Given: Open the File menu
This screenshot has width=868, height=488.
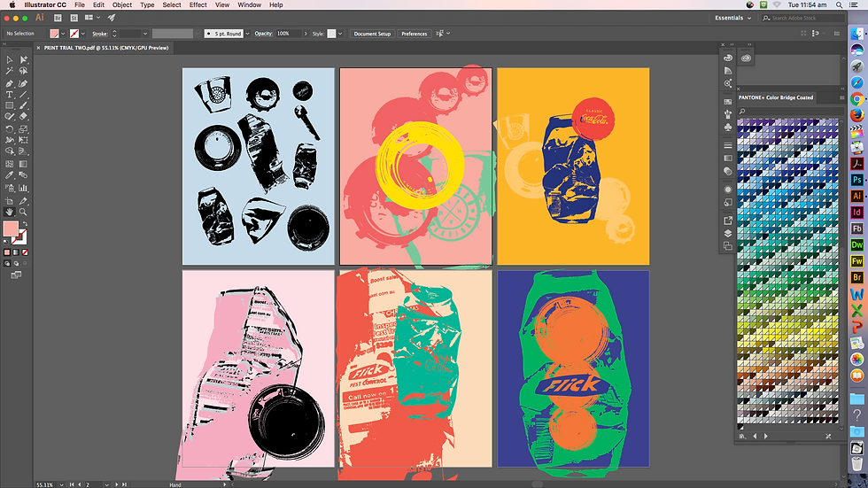Looking at the screenshot, I should [80, 4].
